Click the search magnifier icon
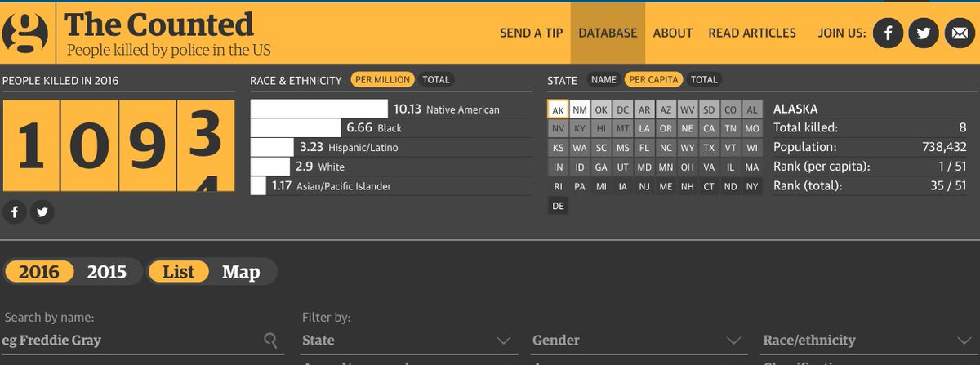 (x=269, y=340)
